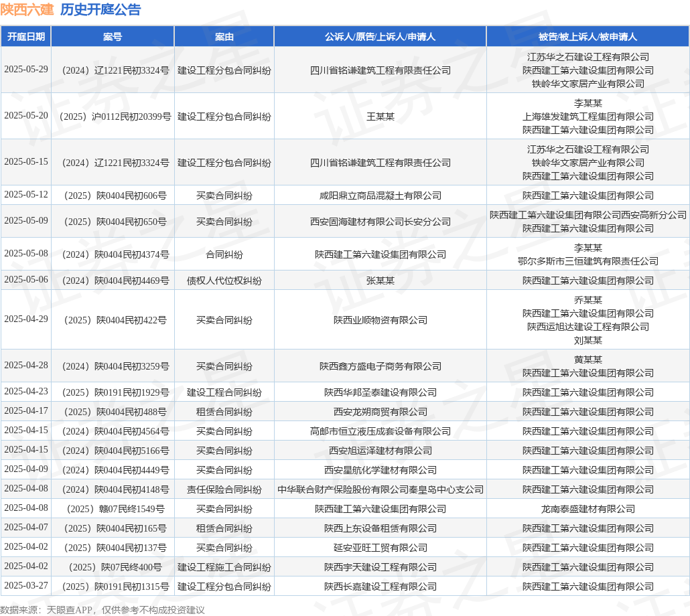Image resolution: width=690 pixels, height=616 pixels.
Task: Click the 建设工程合同纠纷 cause cell
Action: 224,392
